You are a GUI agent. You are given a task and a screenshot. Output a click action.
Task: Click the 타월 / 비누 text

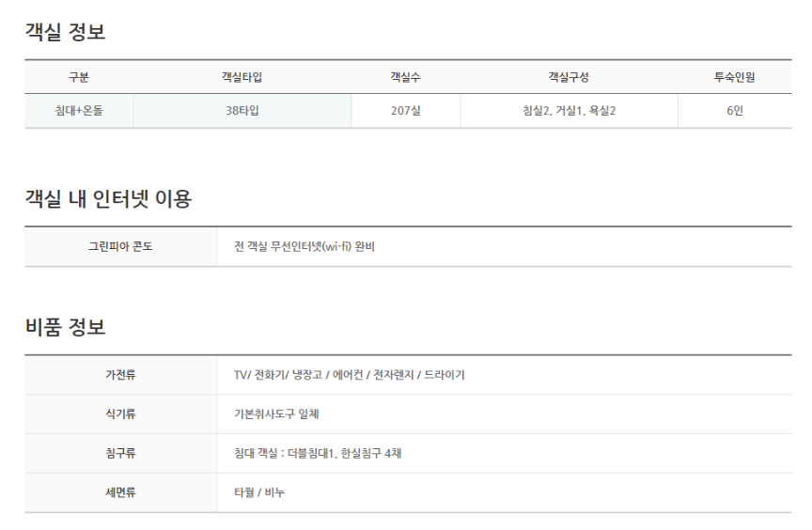[x=259, y=492]
